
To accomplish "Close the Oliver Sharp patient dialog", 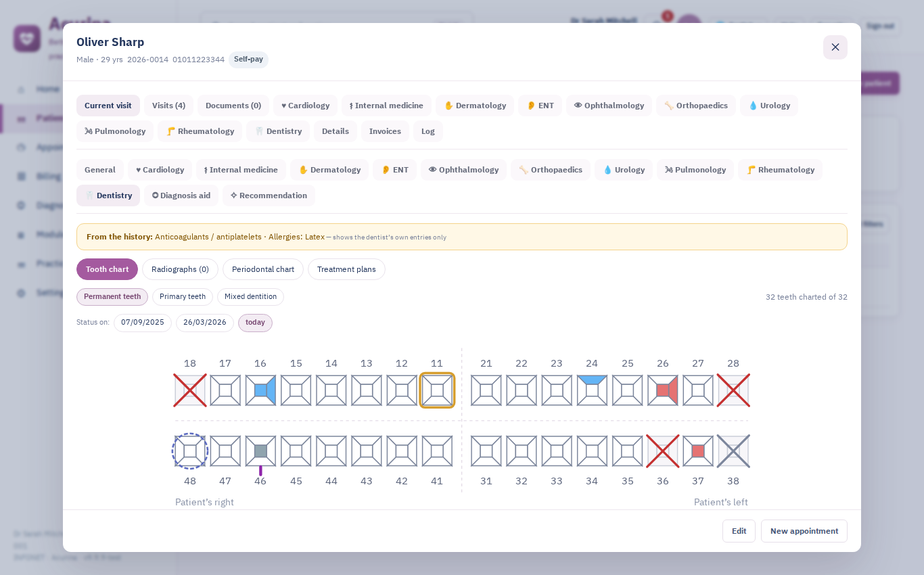I will pyautogui.click(x=835, y=47).
